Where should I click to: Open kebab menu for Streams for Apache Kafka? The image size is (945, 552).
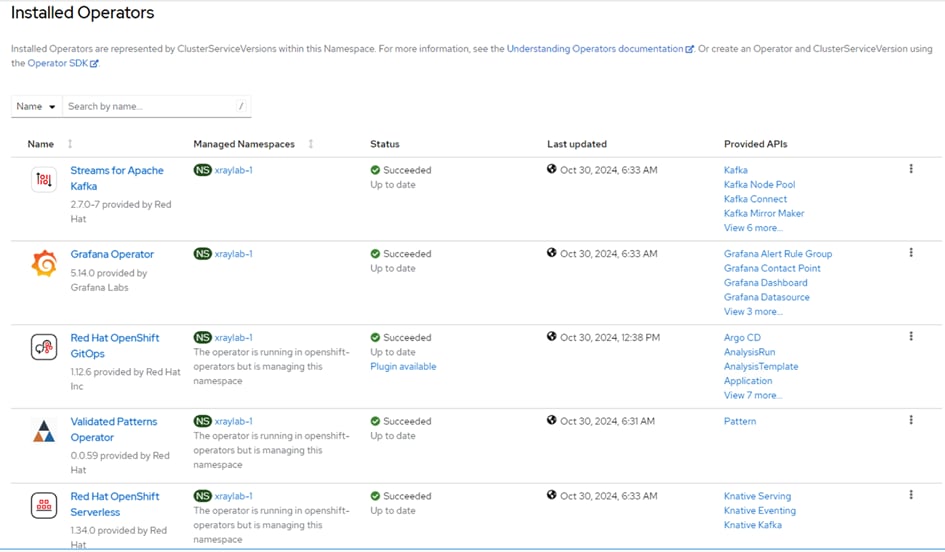pyautogui.click(x=911, y=169)
